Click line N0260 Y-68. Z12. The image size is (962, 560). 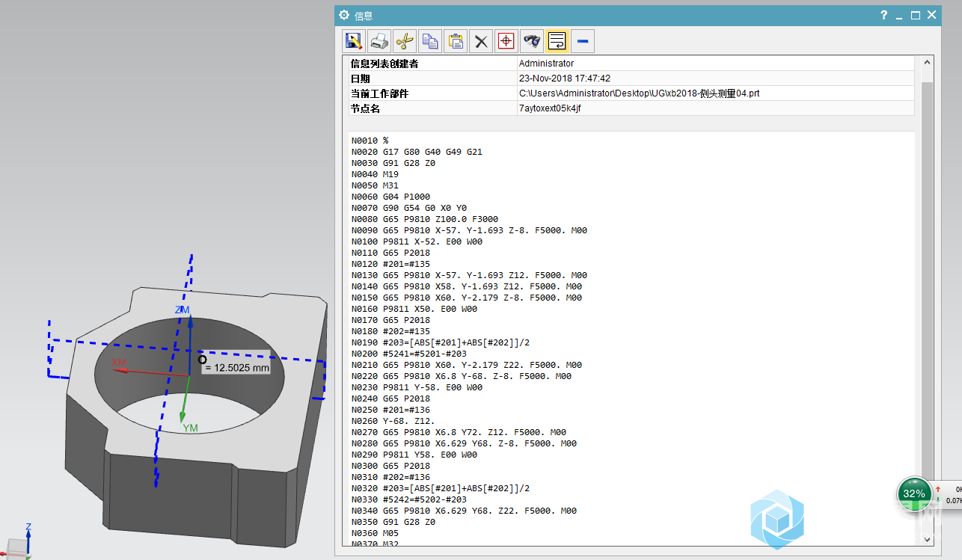pos(393,421)
